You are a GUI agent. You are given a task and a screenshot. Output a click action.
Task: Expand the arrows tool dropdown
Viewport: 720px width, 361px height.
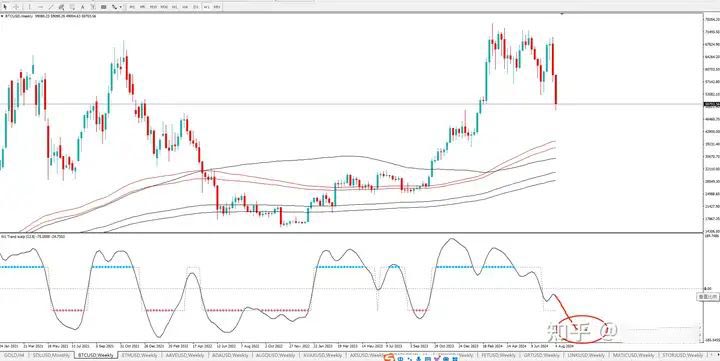coord(121,7)
